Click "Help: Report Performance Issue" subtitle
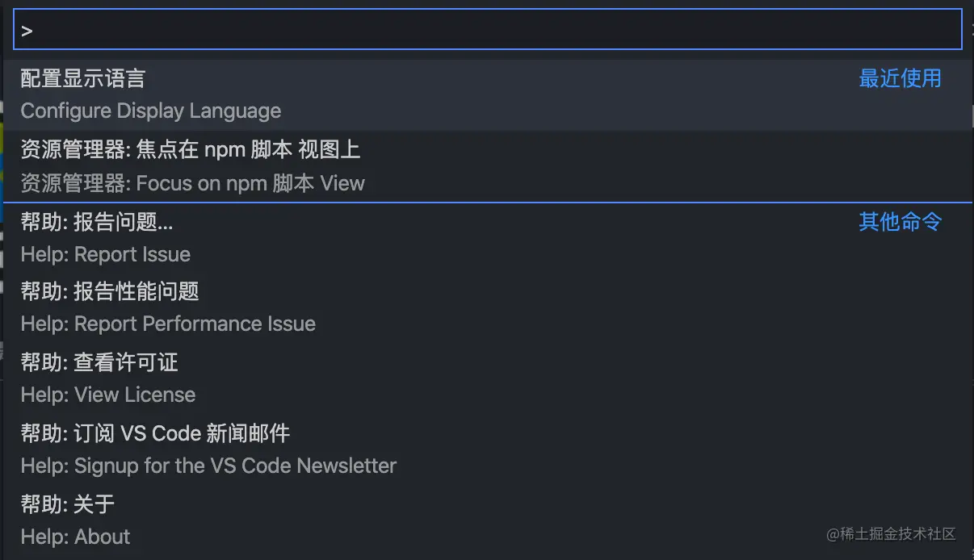The height and width of the screenshot is (560, 974). tap(168, 324)
